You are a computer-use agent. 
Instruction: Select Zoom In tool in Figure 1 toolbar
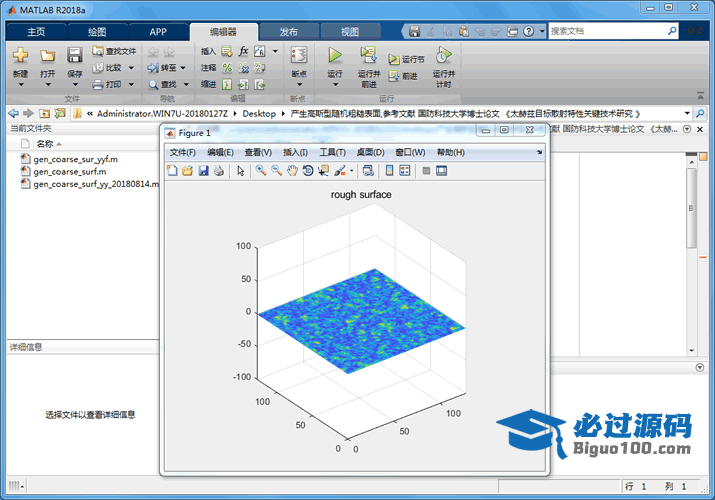pyautogui.click(x=261, y=170)
